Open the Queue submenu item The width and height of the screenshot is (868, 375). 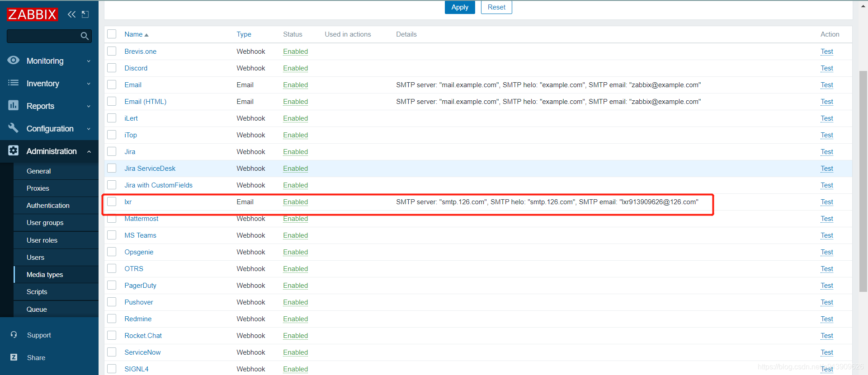pos(56,309)
